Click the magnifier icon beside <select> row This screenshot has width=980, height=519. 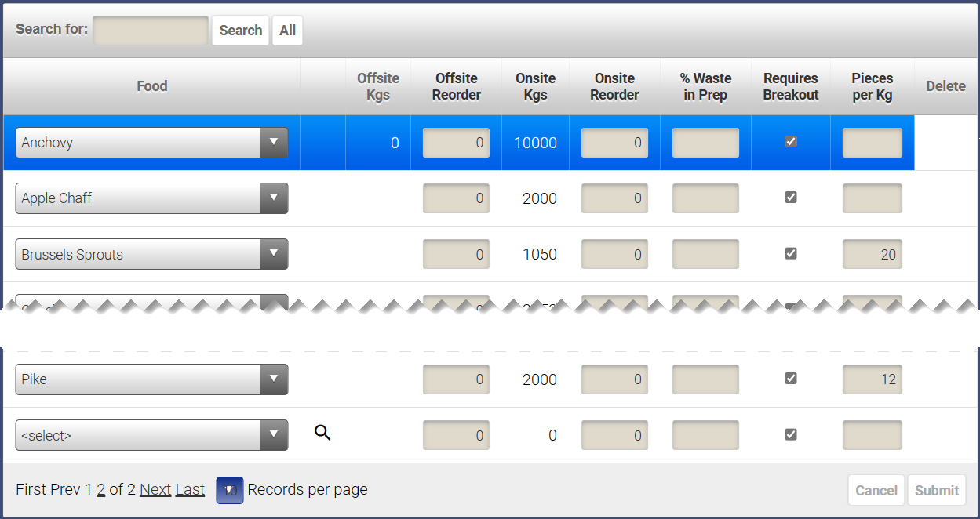pos(322,432)
